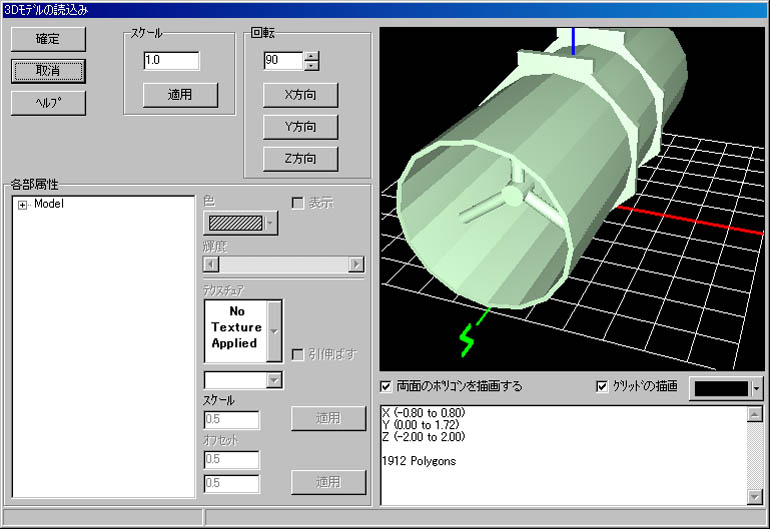Click info box scrollbar down arrow
This screenshot has width=770, height=529.
(754, 497)
